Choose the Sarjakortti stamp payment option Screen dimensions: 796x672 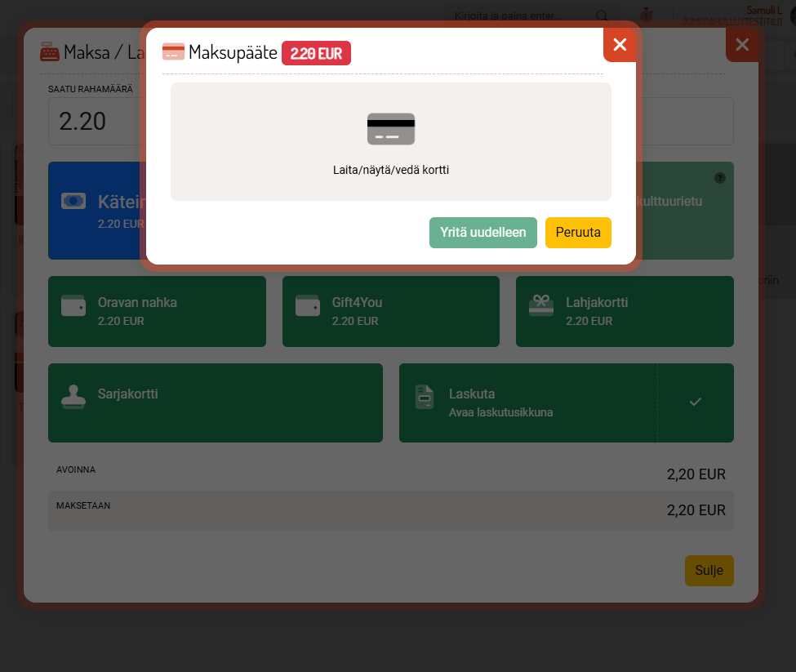216,403
